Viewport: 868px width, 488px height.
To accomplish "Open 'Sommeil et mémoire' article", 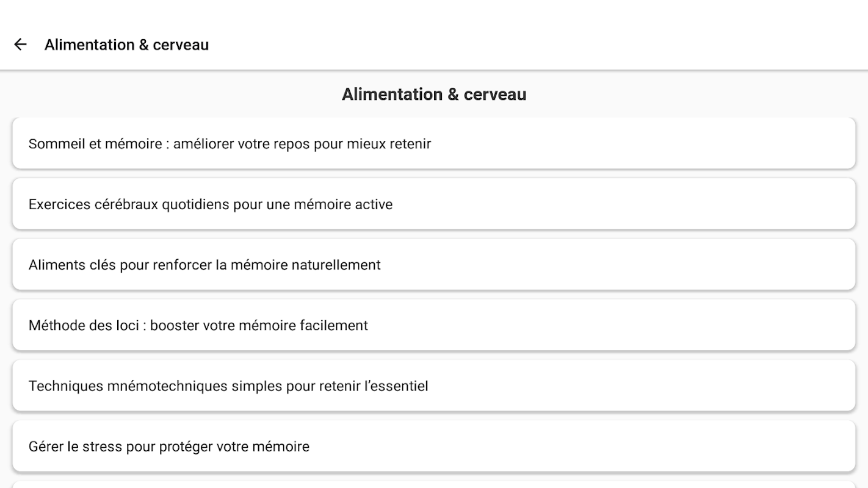I will tap(433, 144).
